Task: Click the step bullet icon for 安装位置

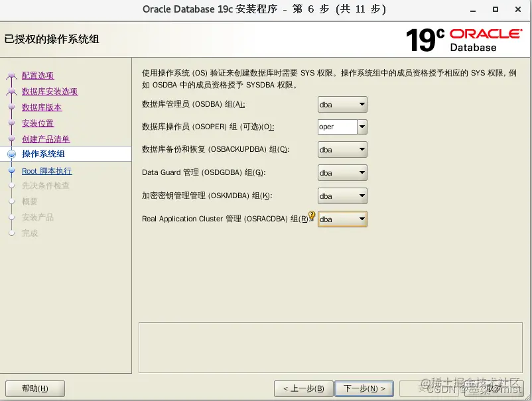Action: pos(11,123)
